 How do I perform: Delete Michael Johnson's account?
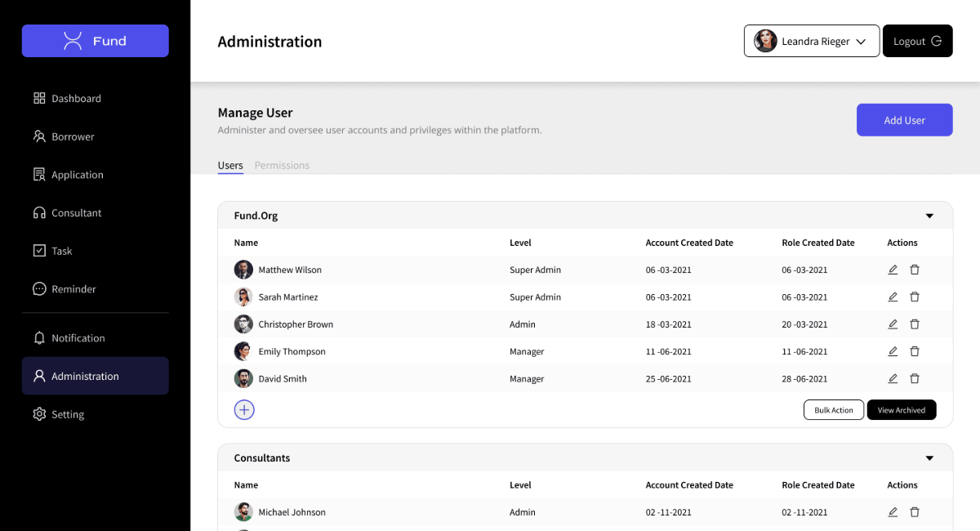pyautogui.click(x=915, y=512)
